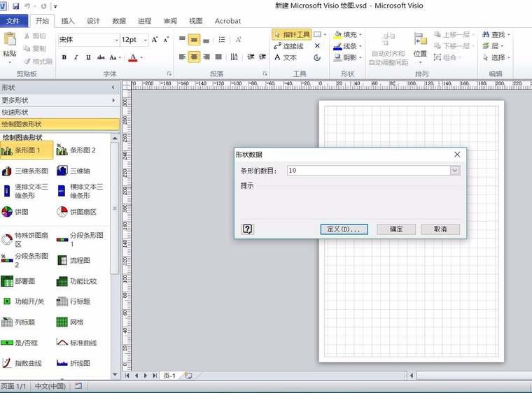
Task: Expand the 填充 fill dropdown
Action: (360, 34)
